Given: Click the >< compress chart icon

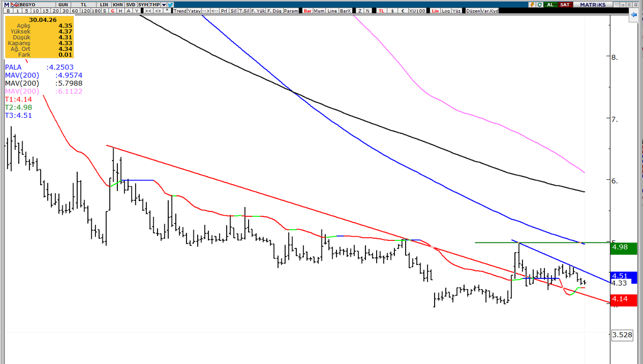Looking at the screenshot, I should pyautogui.click(x=149, y=11).
